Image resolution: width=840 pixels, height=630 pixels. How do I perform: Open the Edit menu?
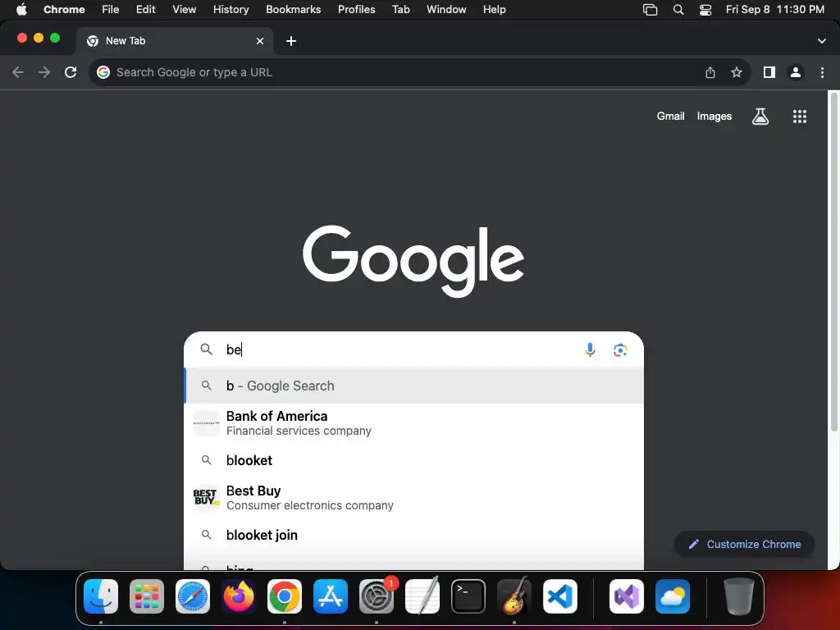[145, 10]
